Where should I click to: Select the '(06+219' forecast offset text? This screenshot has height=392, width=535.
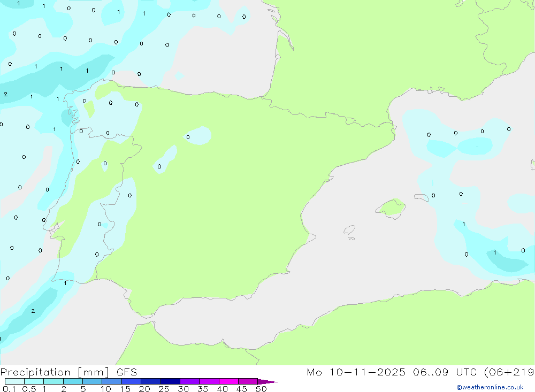(x=509, y=372)
